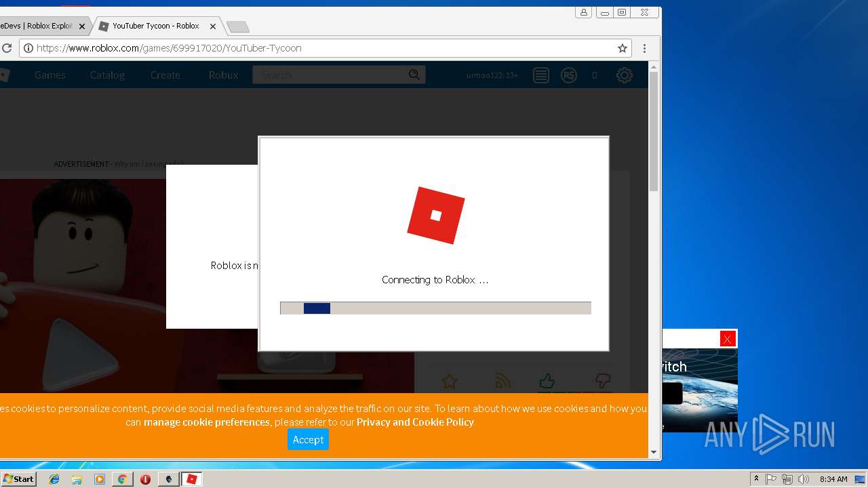The height and width of the screenshot is (488, 868).
Task: Open Opera browser from taskbar
Action: tap(145, 479)
